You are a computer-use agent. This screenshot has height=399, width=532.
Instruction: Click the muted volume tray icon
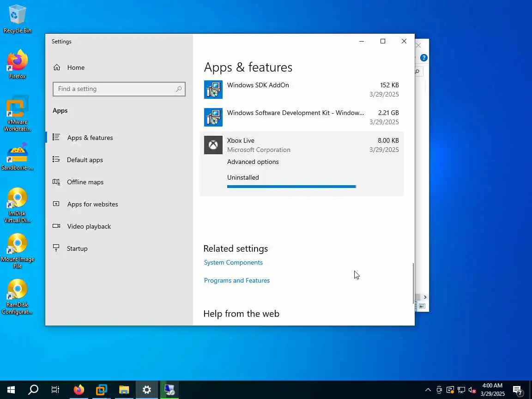[x=472, y=390]
